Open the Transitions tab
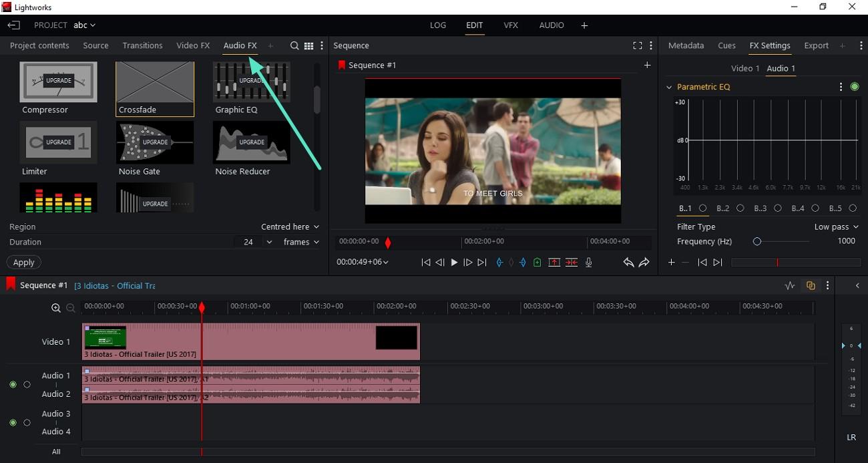This screenshot has height=463, width=868. pyautogui.click(x=142, y=45)
